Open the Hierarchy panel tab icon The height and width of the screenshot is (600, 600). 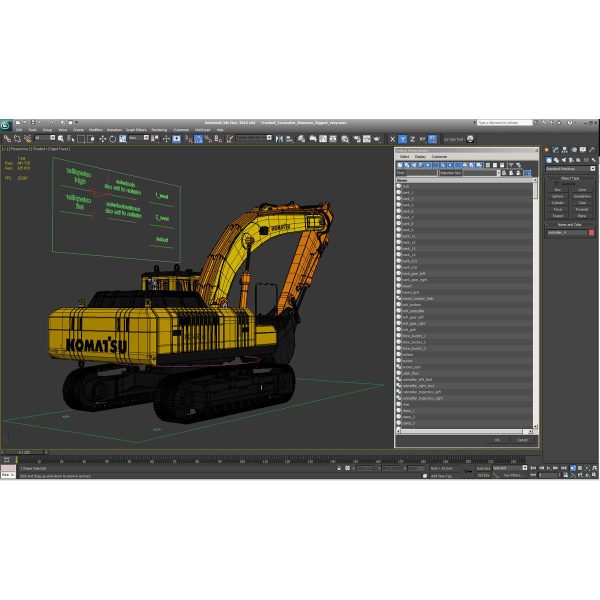(565, 150)
